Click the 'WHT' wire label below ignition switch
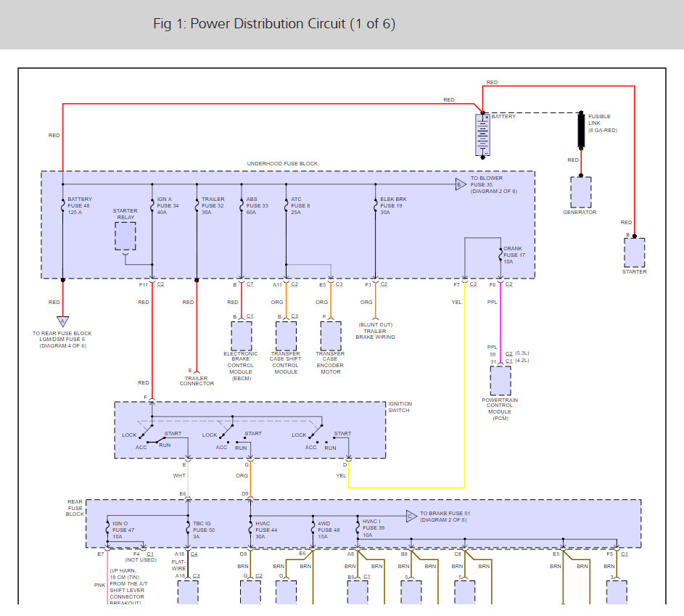Image resolution: width=684 pixels, height=616 pixels. click(x=179, y=475)
